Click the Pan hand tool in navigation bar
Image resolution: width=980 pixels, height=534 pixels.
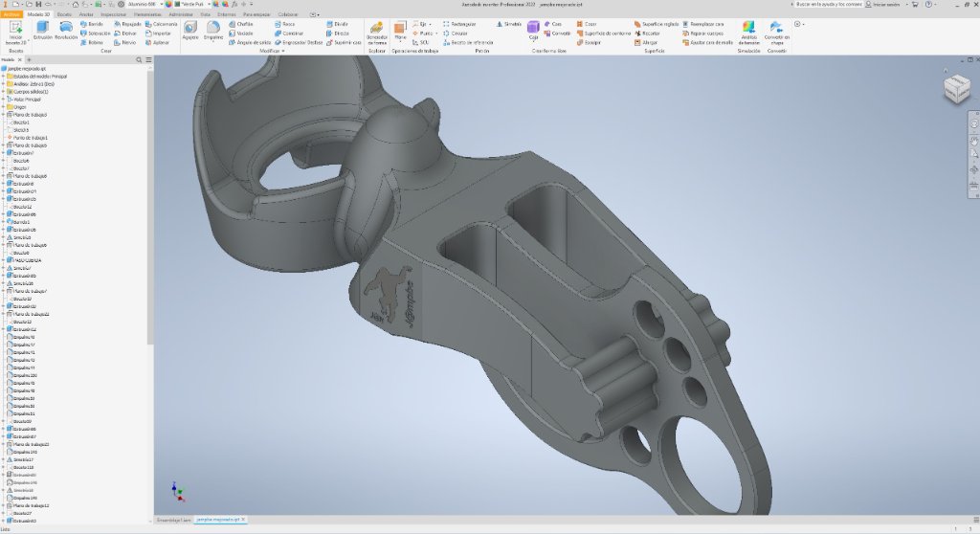click(x=973, y=140)
